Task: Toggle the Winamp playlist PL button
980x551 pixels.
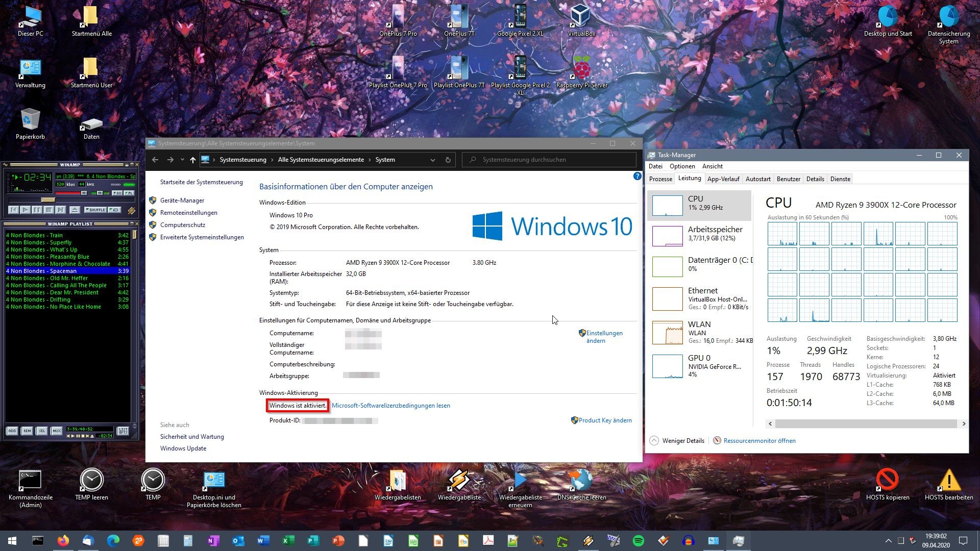Action: [x=129, y=193]
